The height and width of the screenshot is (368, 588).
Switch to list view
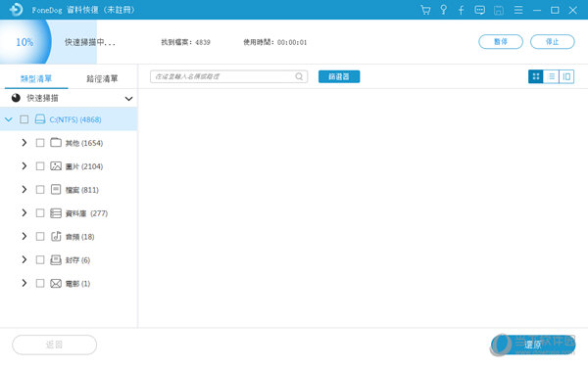click(x=551, y=76)
